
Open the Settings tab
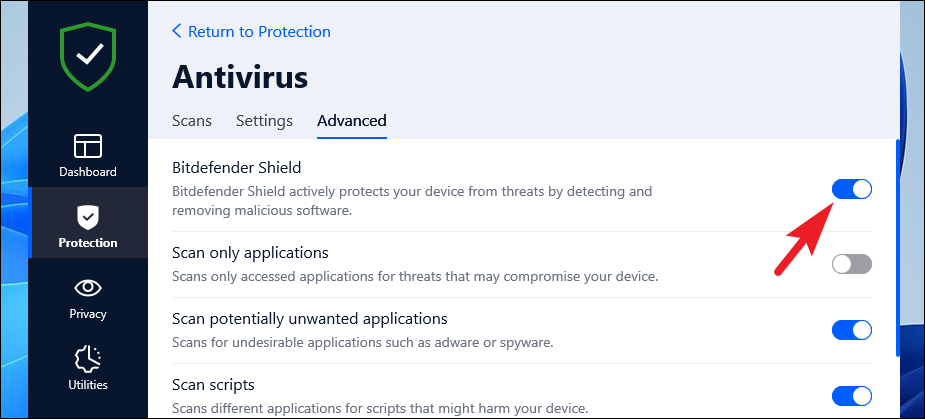[x=264, y=121]
